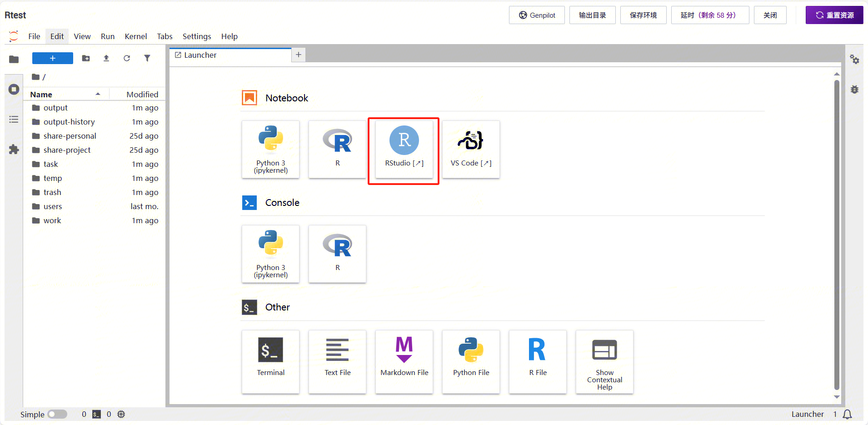Show Contextual Help panel
Viewport: 868px width, 425px height.
tap(604, 362)
